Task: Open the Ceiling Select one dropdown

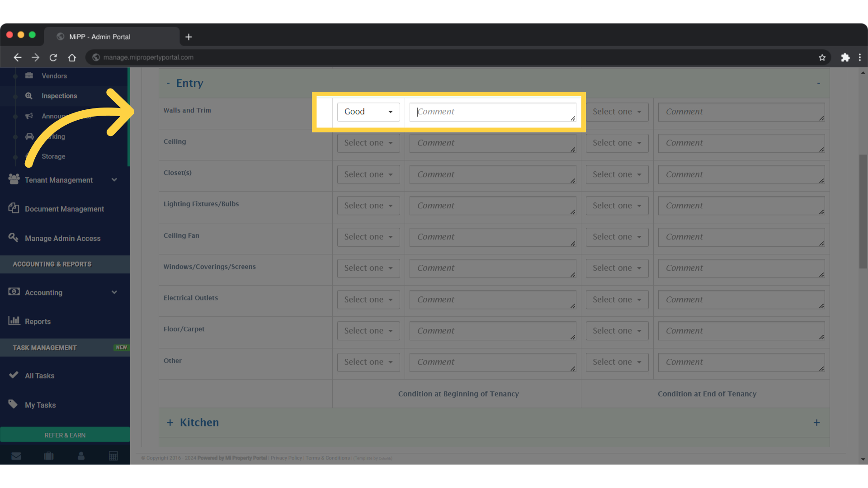Action: click(x=368, y=143)
